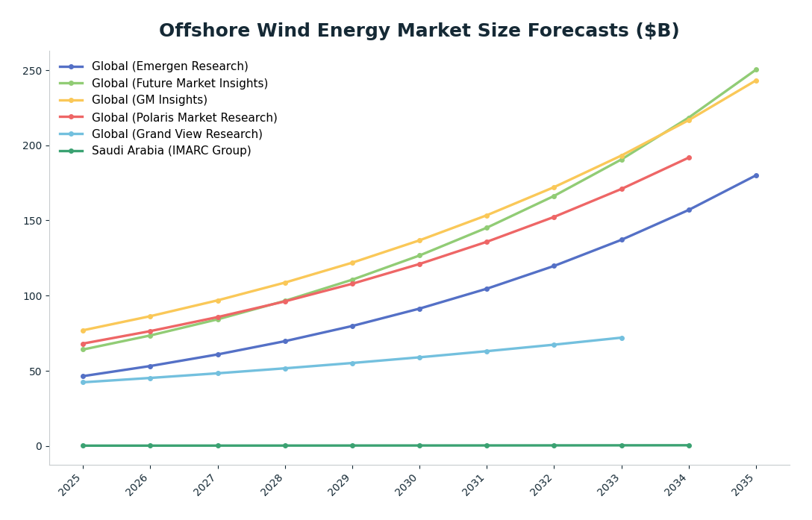Image resolution: width=812 pixels, height=520 pixels.
Task: Click the GM Insights 2028 data point
Action: coord(285,283)
